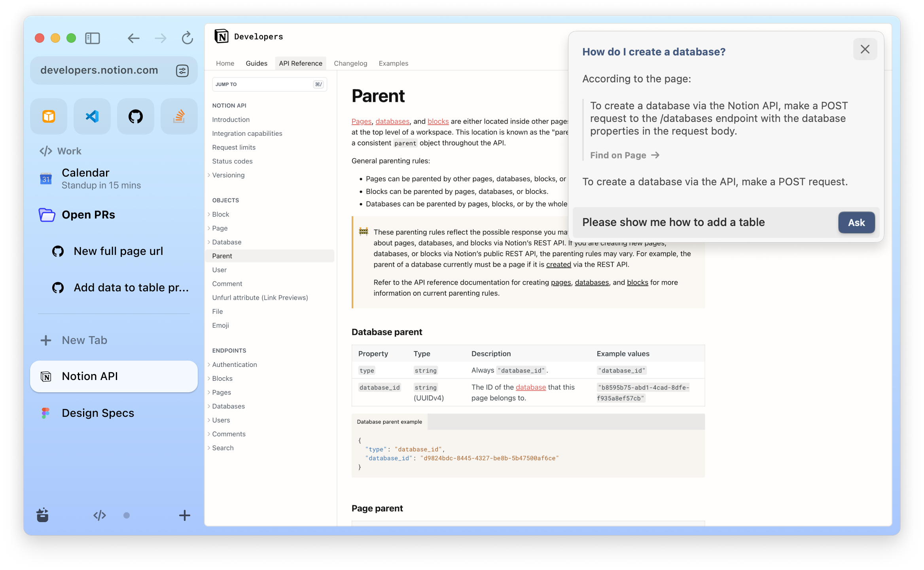This screenshot has width=924, height=570.
Task: Expand the Versioning section chevron
Action: coord(209,175)
